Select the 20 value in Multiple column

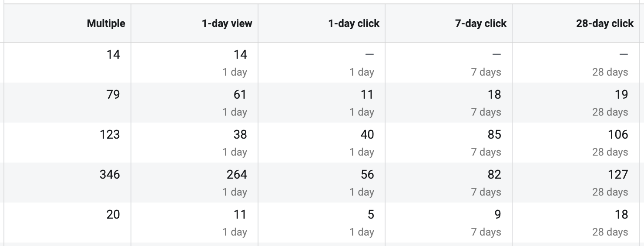coord(113,214)
